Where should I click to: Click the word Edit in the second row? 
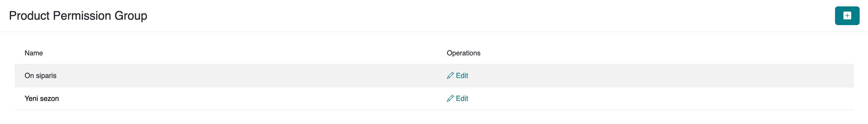point(462,99)
